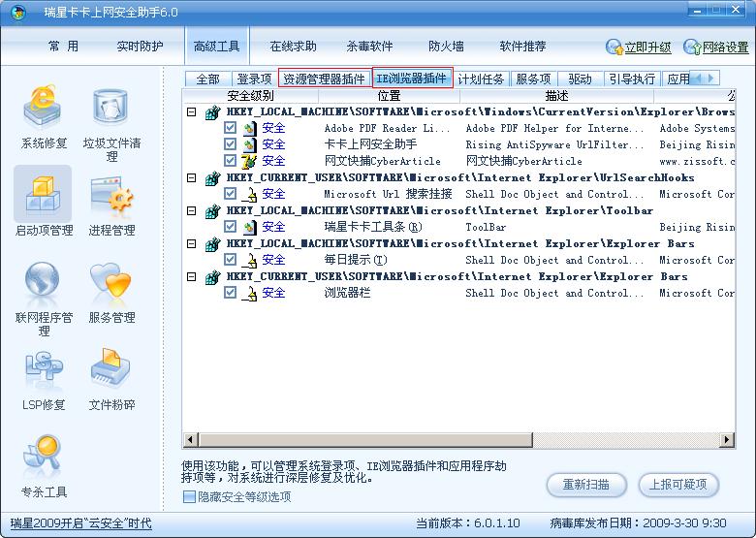
Task: Open the 服务管理 heart icon
Action: point(110,281)
